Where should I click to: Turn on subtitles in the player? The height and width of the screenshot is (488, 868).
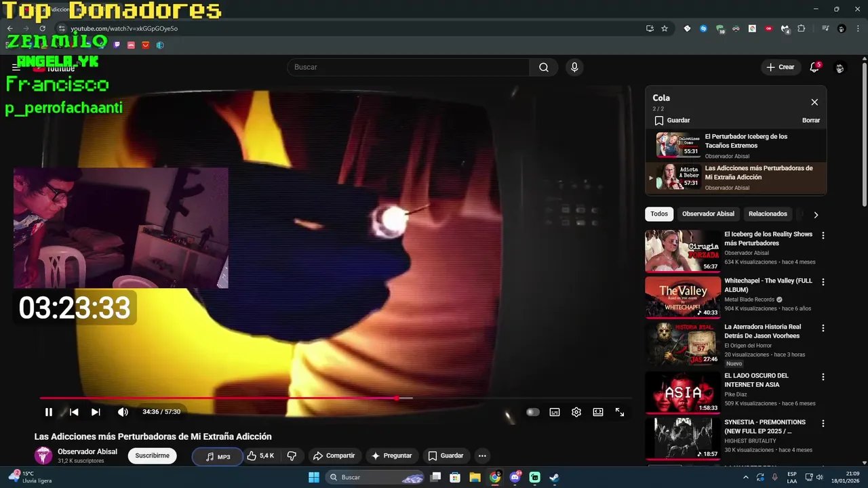555,412
